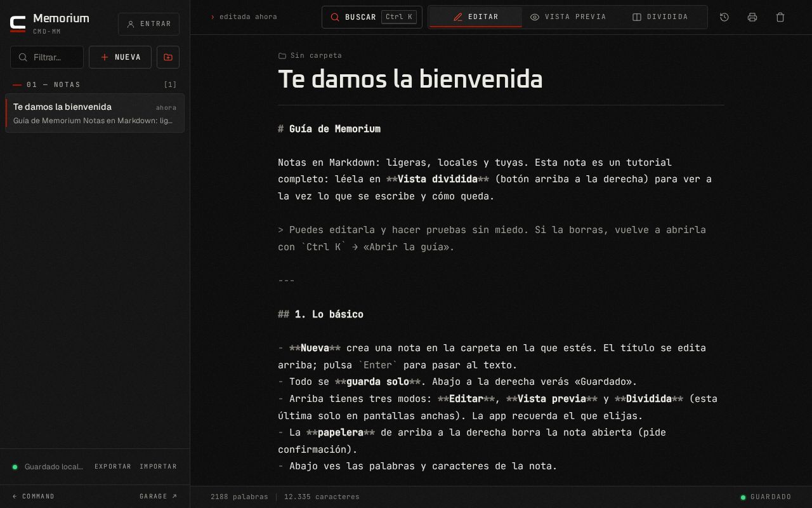The image size is (812, 508).
Task: Click the '12.335 caracteres' count
Action: pyautogui.click(x=322, y=497)
